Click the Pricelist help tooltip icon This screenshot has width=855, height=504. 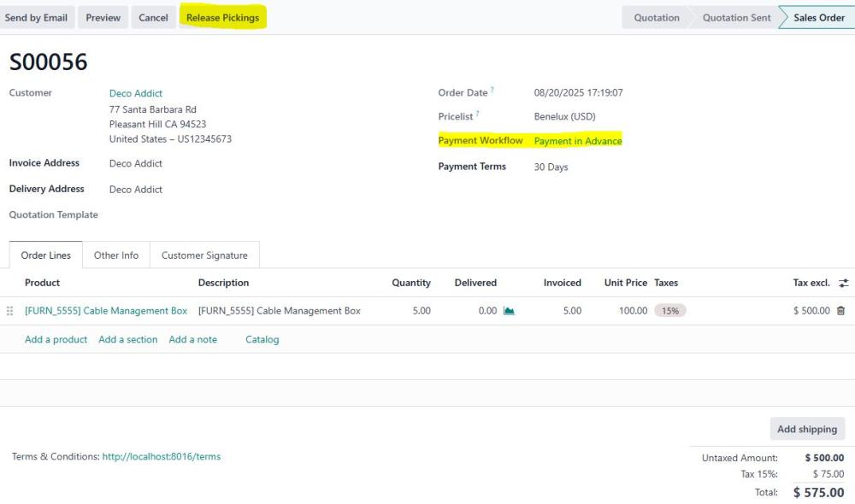(478, 114)
